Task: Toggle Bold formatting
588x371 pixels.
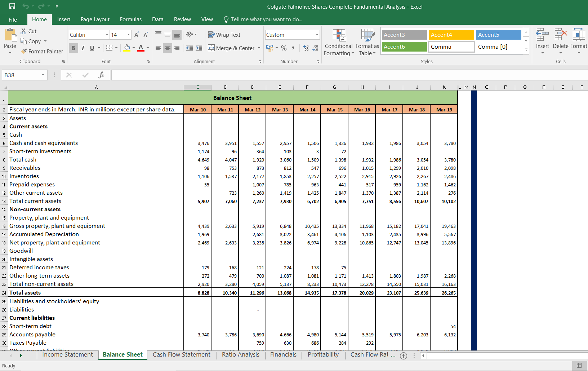Action: point(73,48)
